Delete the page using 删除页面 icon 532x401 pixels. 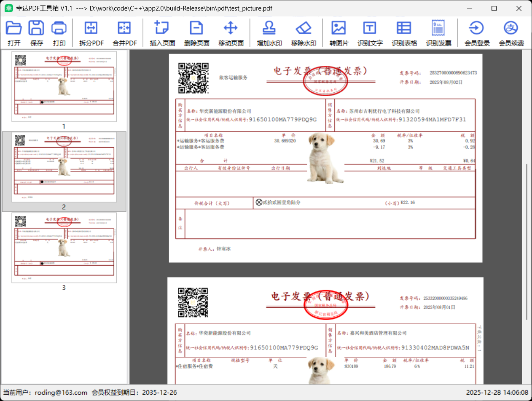196,28
